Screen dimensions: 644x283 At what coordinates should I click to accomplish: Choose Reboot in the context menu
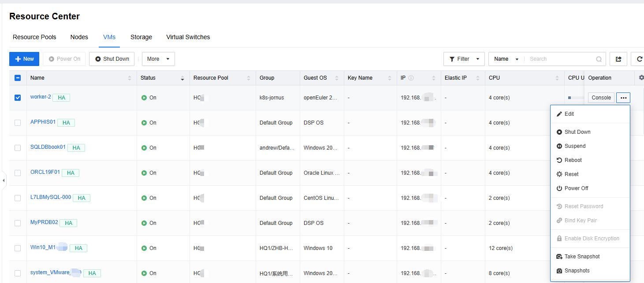tap(590, 160)
